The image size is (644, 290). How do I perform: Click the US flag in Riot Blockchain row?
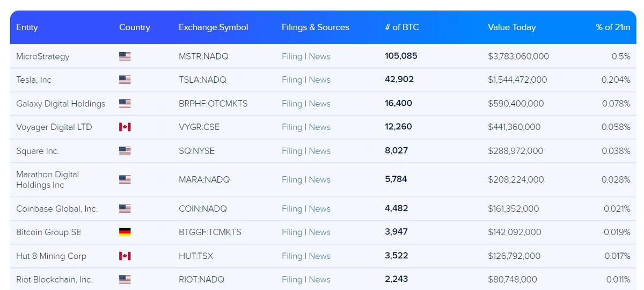pyautogui.click(x=125, y=279)
